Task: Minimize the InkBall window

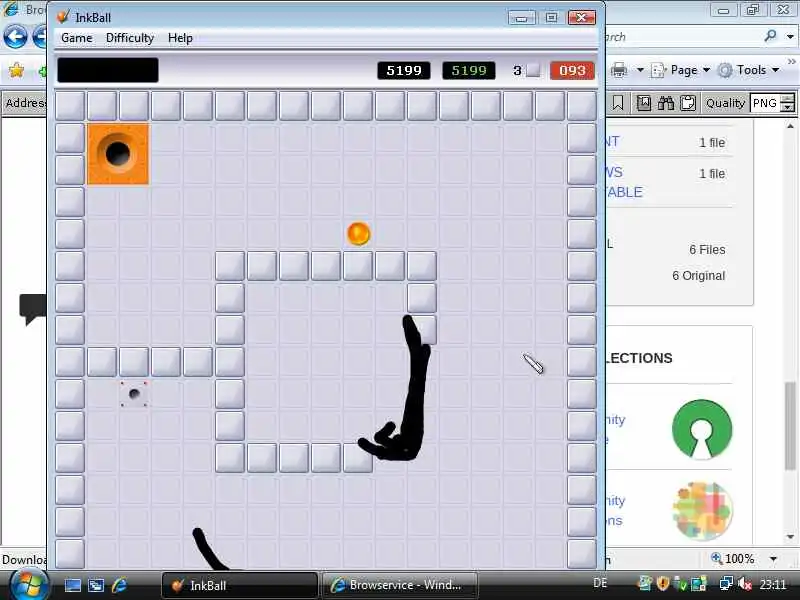Action: click(x=521, y=18)
